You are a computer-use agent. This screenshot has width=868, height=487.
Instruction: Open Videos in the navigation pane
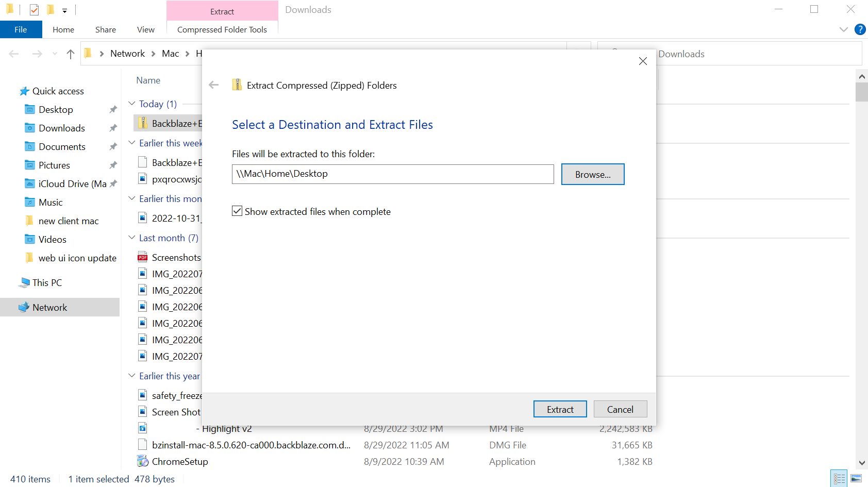click(52, 240)
